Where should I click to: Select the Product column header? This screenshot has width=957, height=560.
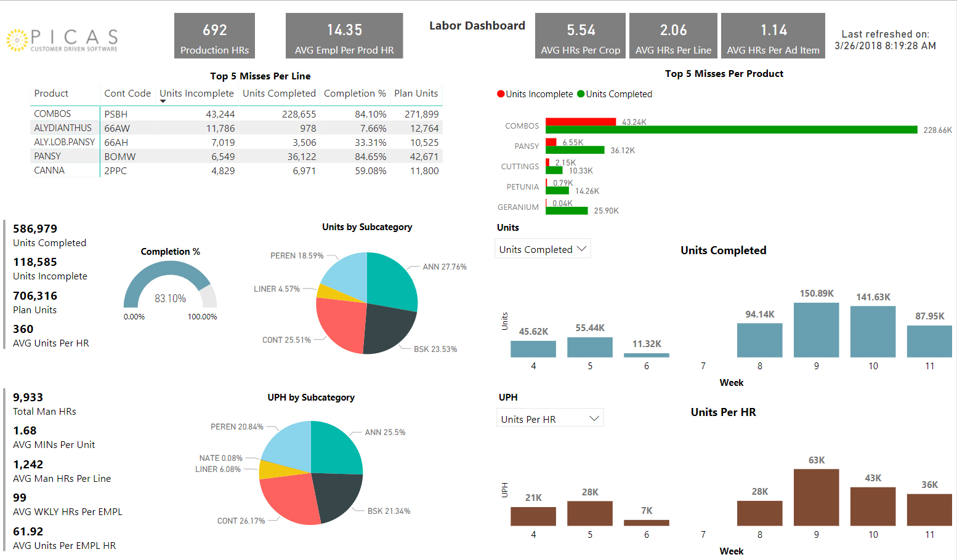point(51,94)
